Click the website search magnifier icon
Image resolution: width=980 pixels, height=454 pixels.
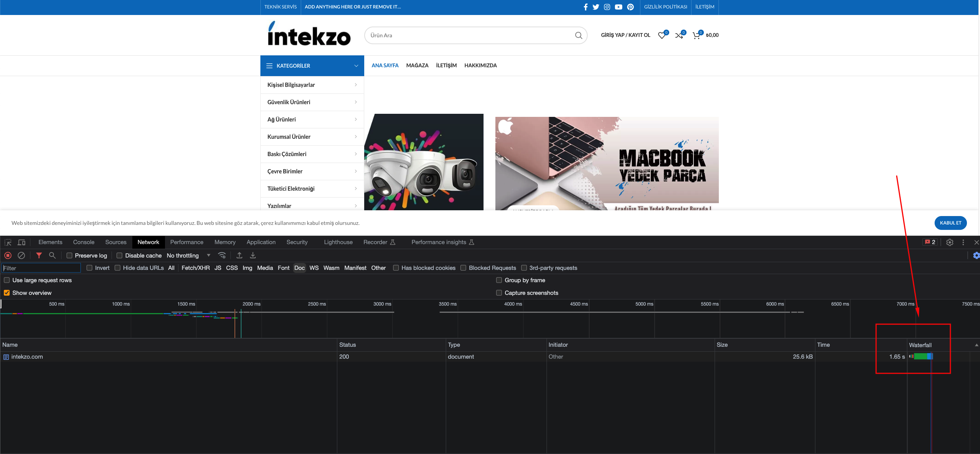tap(578, 35)
